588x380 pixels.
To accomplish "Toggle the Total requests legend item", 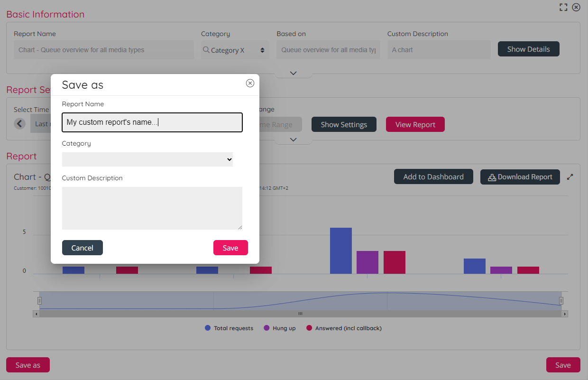I will [x=229, y=328].
